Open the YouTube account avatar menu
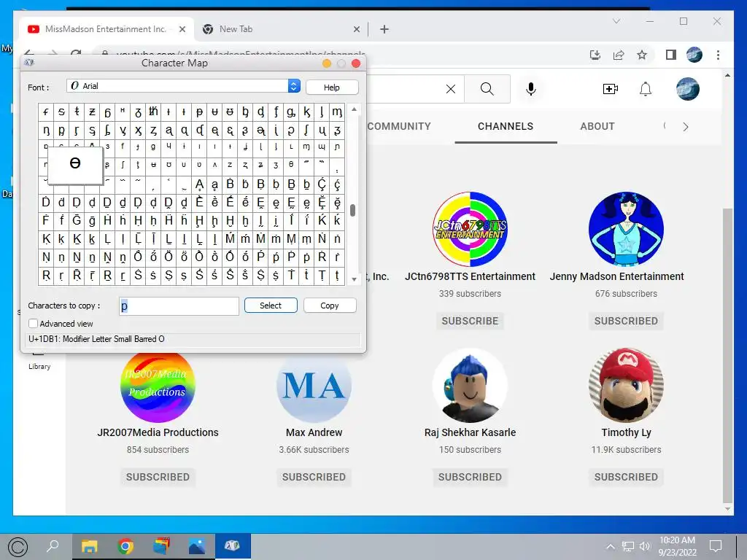 [687, 88]
